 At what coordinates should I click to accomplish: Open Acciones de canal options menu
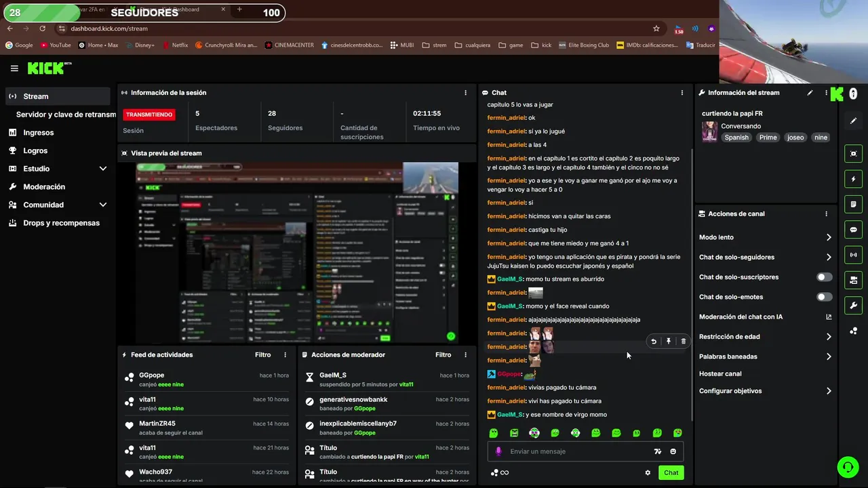(x=826, y=213)
